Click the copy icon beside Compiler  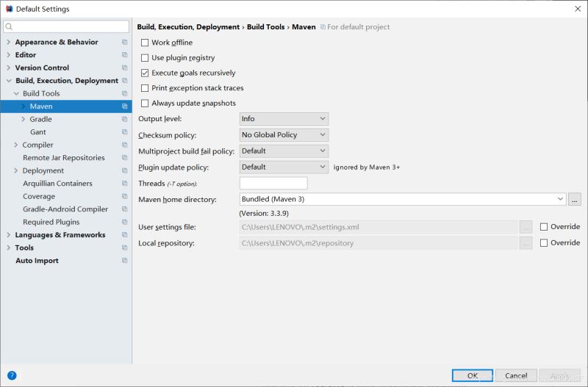tap(125, 145)
